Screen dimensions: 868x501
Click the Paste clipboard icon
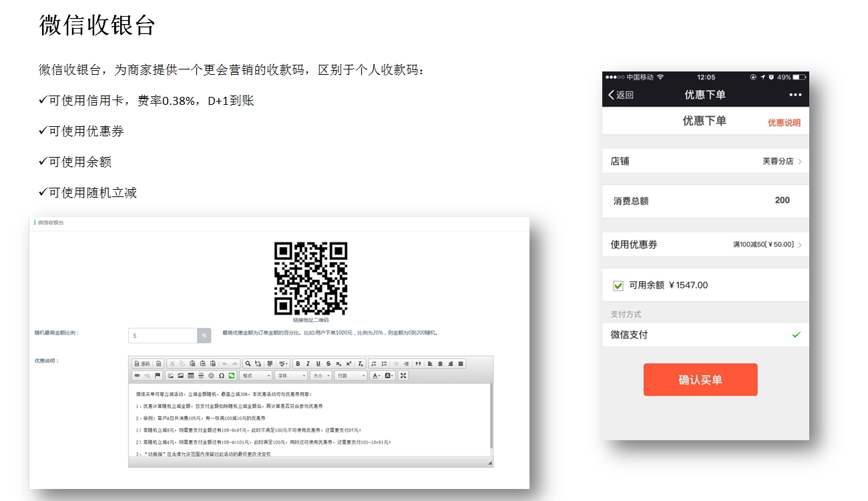pos(192,363)
